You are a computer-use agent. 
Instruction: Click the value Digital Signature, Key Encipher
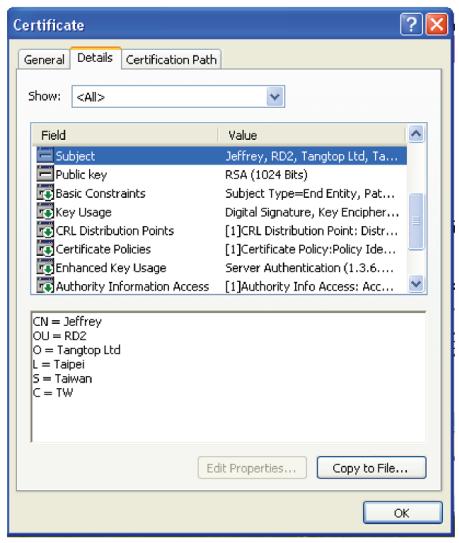point(312,212)
